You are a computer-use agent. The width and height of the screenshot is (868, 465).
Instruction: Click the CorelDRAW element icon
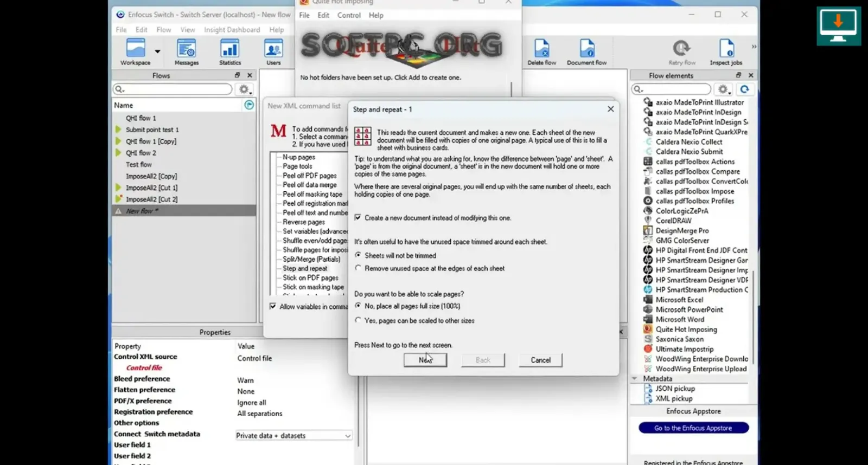coord(648,221)
